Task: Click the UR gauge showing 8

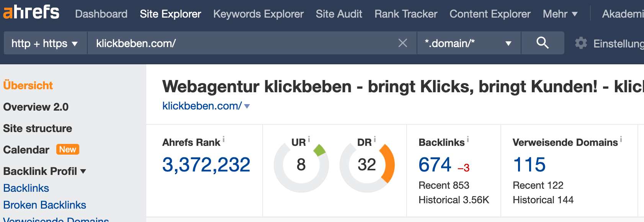Action: click(x=301, y=165)
